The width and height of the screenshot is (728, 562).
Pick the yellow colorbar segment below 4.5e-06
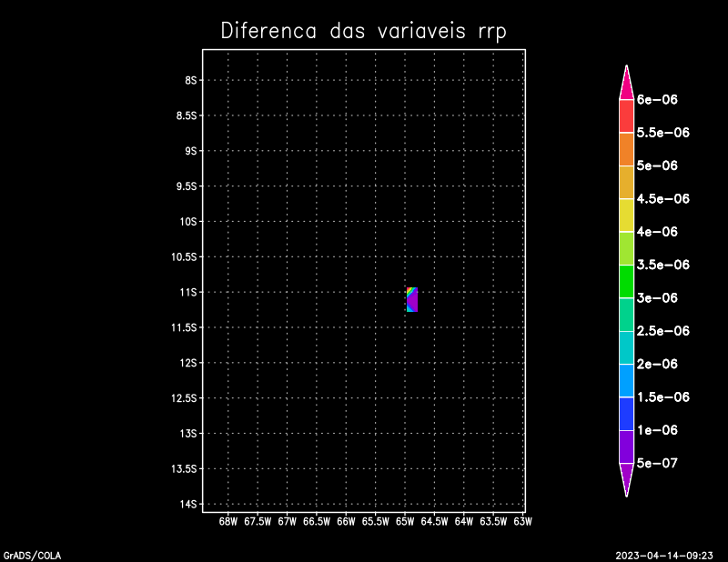[626, 215]
